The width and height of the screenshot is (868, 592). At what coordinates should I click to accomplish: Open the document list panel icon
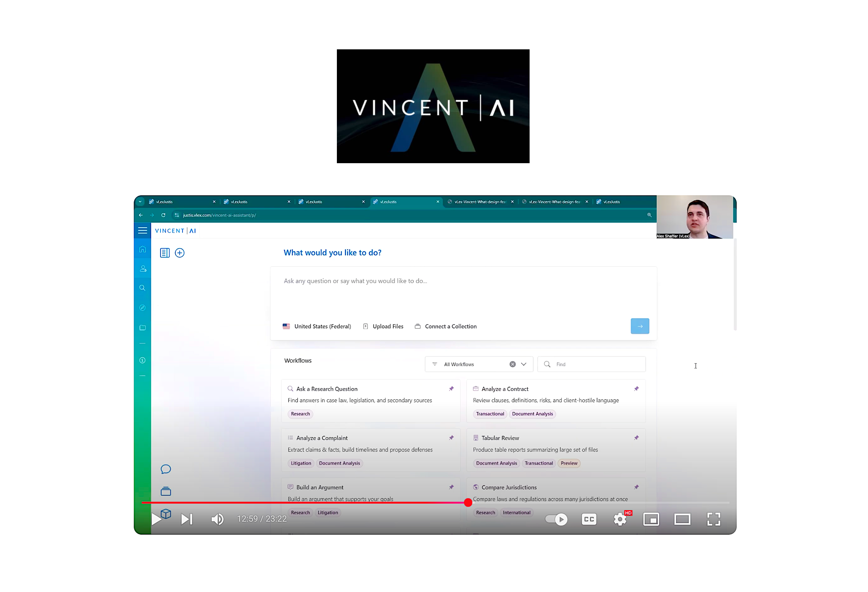tap(165, 253)
